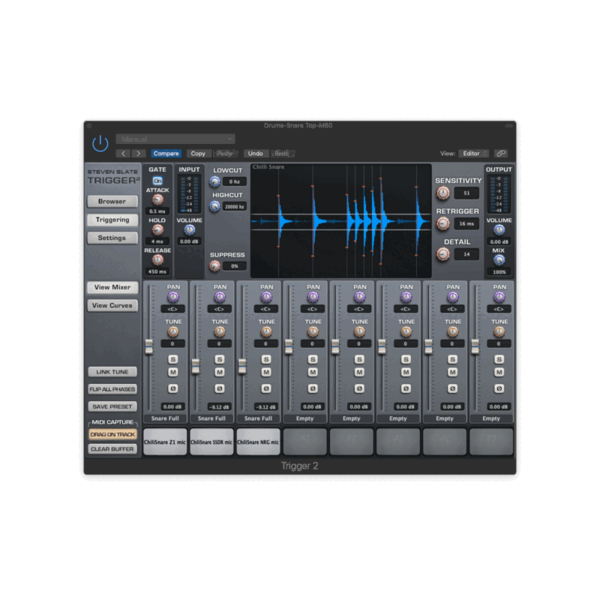The image size is (600, 600).
Task: Click Tune knob on ChiliSnare NRG mic channel
Action: click(x=266, y=331)
